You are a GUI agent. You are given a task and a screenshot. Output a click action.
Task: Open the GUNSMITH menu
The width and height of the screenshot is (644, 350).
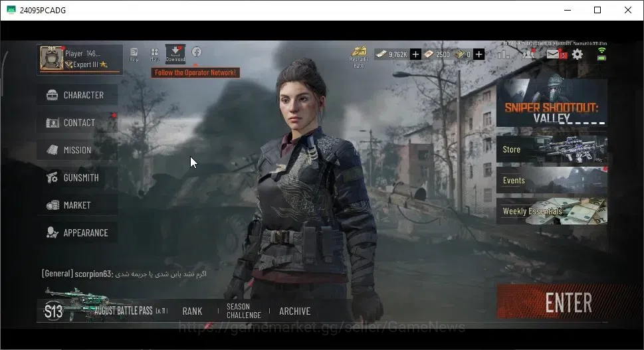[77, 178]
